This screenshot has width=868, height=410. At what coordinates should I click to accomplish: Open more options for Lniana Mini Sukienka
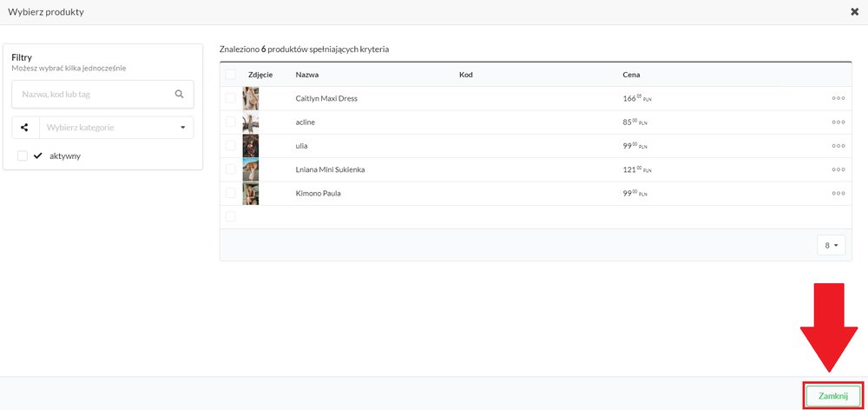pyautogui.click(x=838, y=170)
